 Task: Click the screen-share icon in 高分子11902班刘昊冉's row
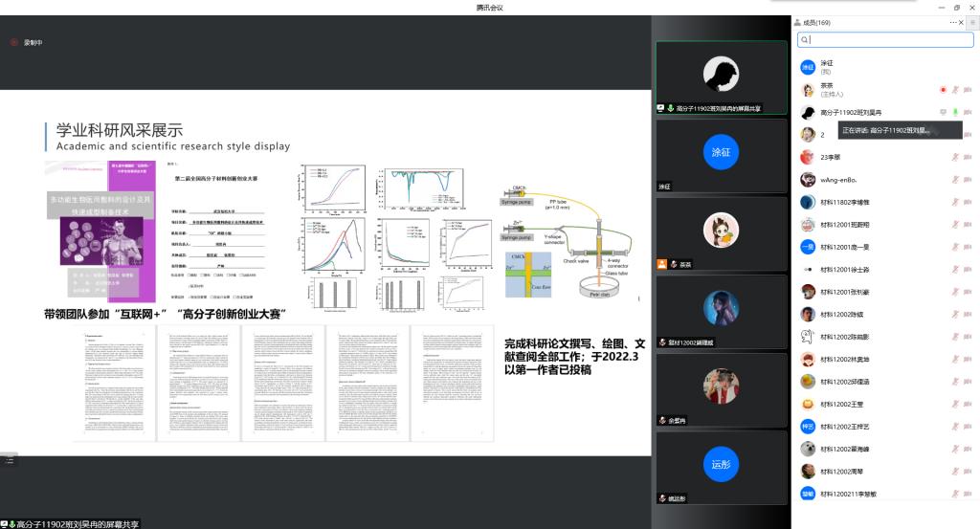pyautogui.click(x=942, y=112)
